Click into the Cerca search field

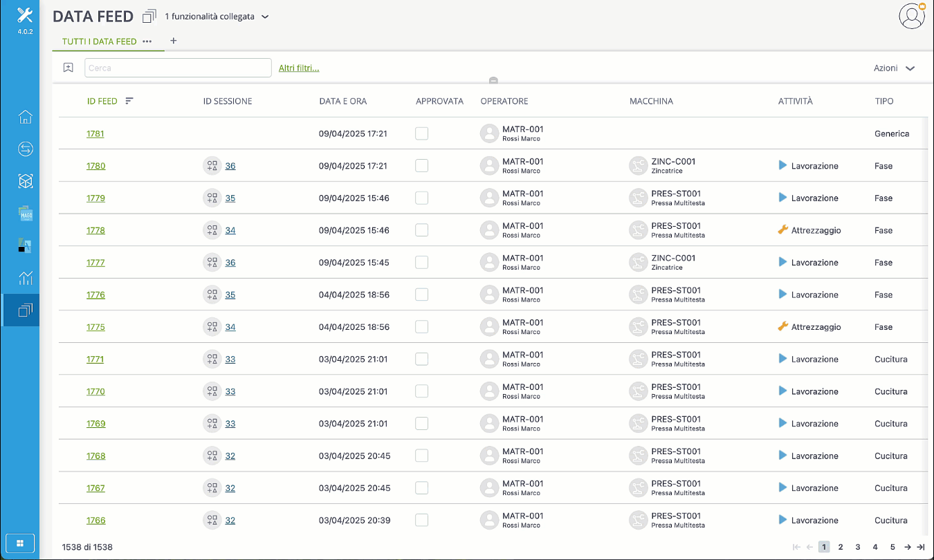178,68
